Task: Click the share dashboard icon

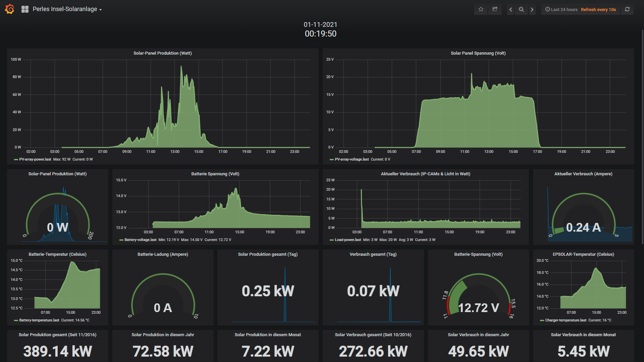Action: [x=495, y=9]
